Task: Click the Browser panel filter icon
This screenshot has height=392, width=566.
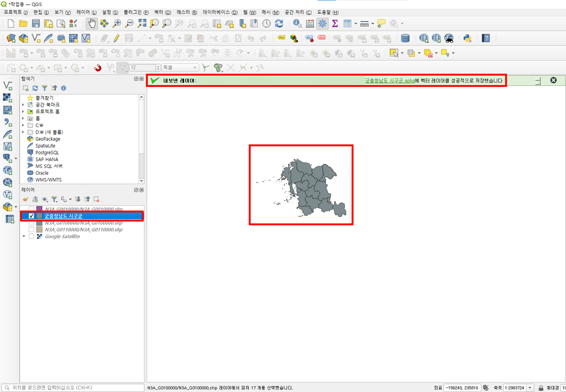Action: [45, 88]
